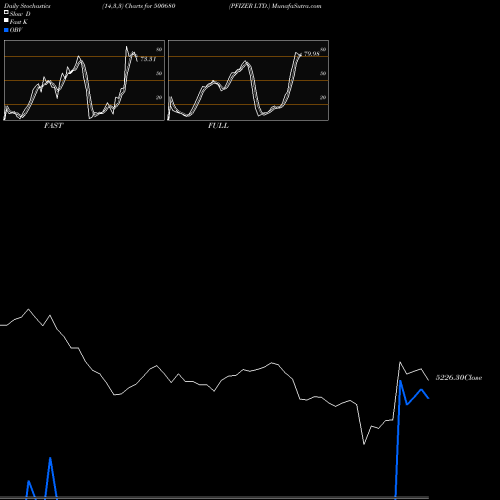
Task: Click the '(14,3,3) Charts for 500680' text
Action: click(139, 6)
